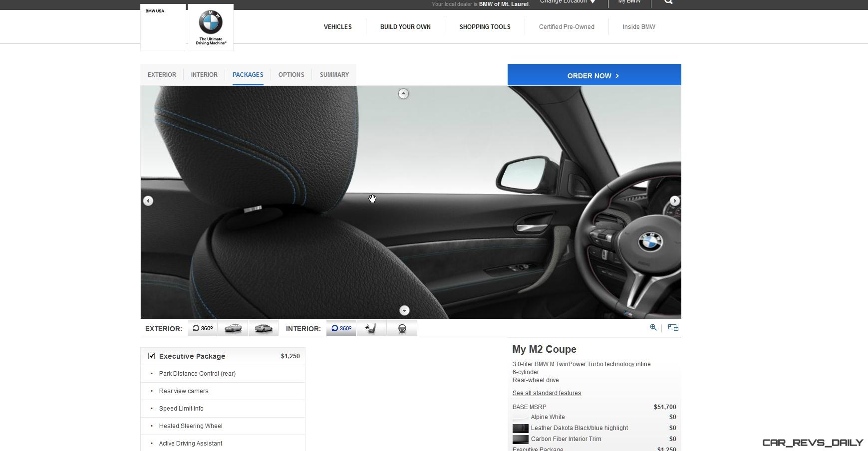Click the BASE MSRP $51,700 value

pyautogui.click(x=665, y=407)
